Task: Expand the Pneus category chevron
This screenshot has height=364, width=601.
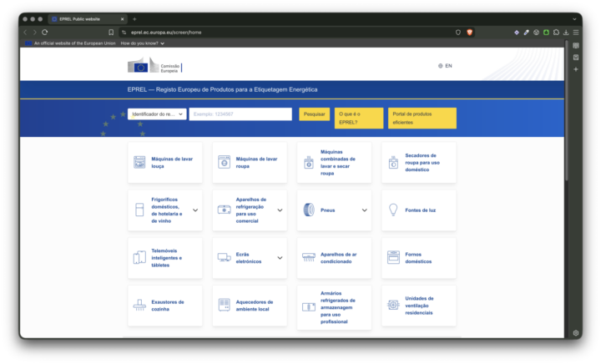Action: (365, 210)
